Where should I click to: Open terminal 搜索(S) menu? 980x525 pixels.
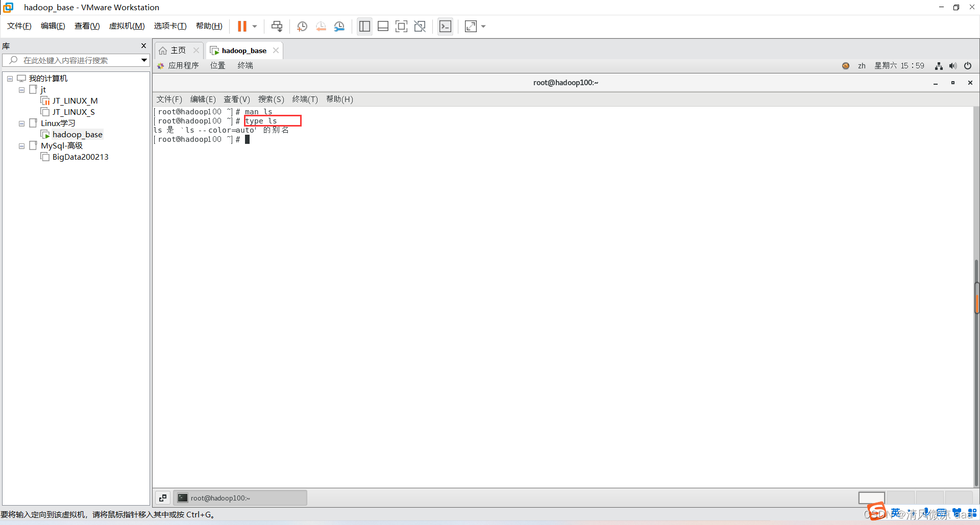(x=271, y=99)
